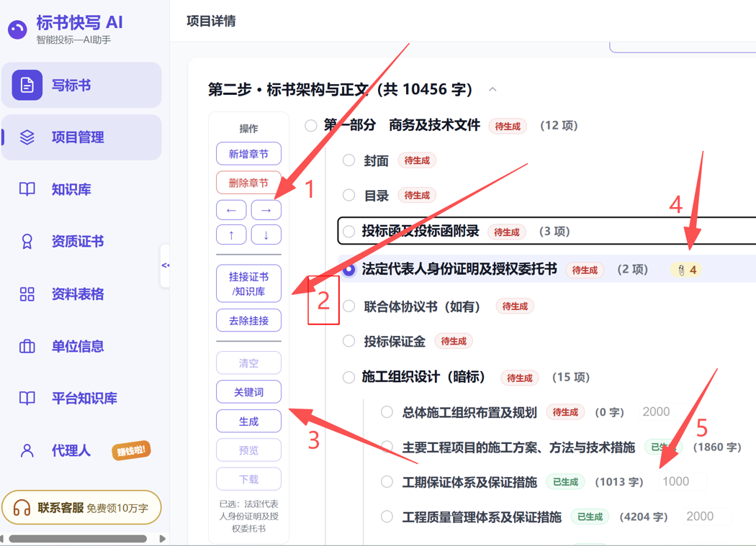Screen dimensions: 756x546
Task: Click 平台知识库 book icon
Action: (x=27, y=398)
